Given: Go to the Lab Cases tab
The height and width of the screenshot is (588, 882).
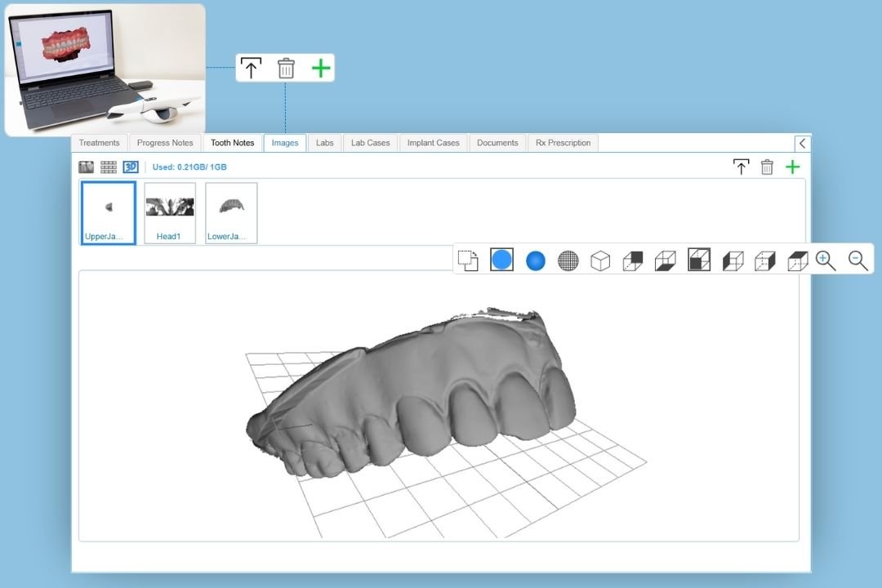Looking at the screenshot, I should point(369,142).
